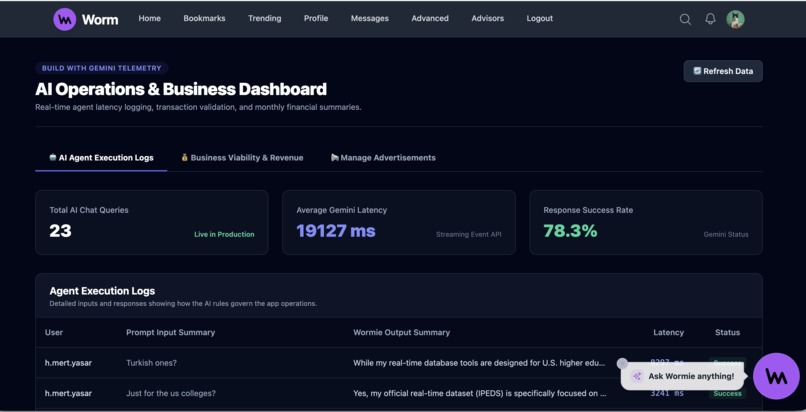806x412 pixels.
Task: Click the Average Gemini Latency card title
Action: point(342,210)
